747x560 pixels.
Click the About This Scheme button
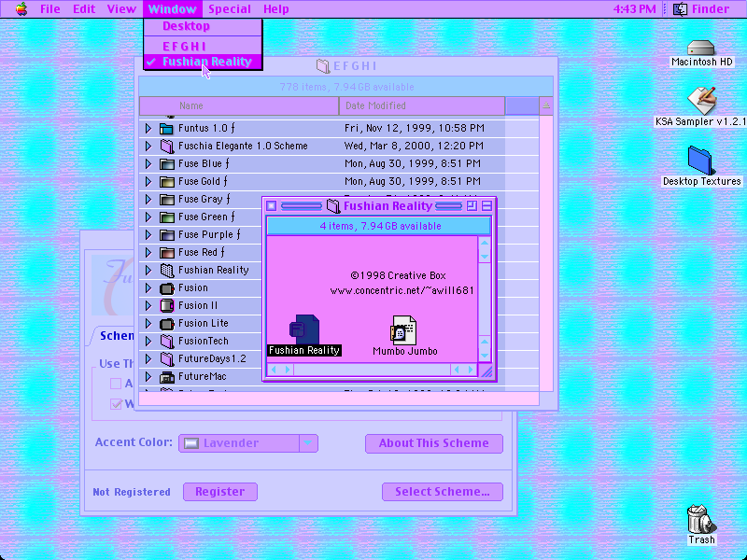434,443
